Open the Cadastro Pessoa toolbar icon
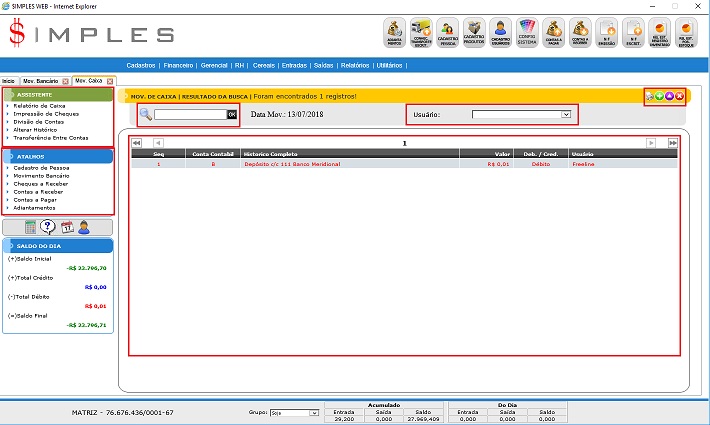Screen dimensions: 710x425 click(448, 33)
